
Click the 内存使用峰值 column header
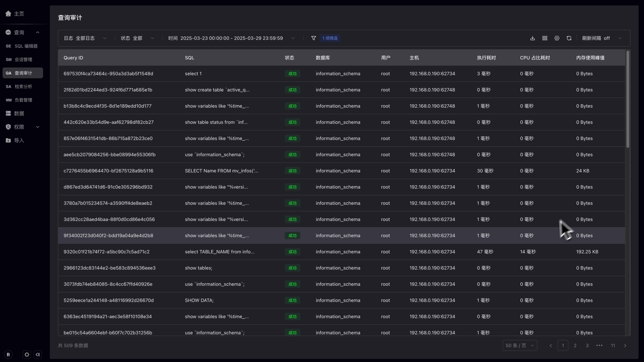pos(590,58)
